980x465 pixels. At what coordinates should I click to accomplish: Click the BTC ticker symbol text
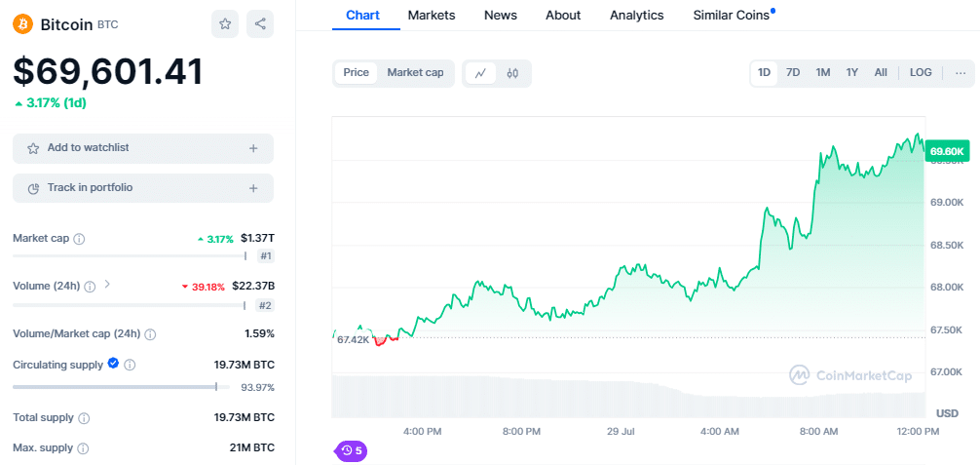(108, 25)
